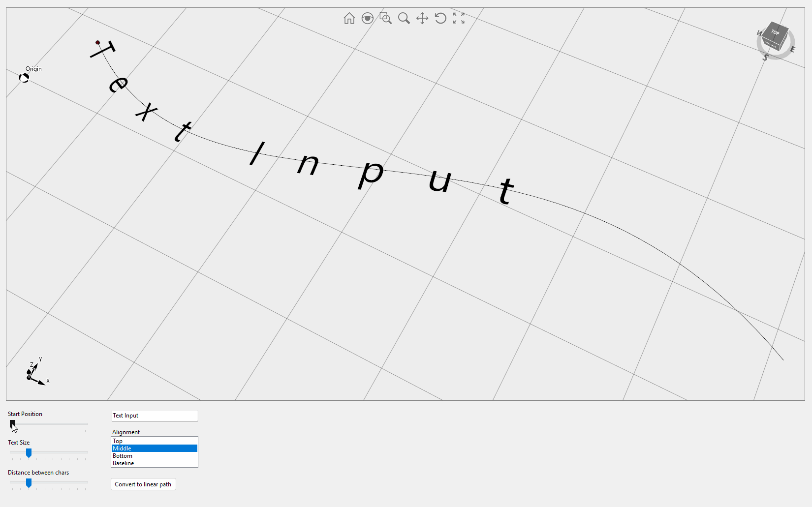The image size is (812, 507).
Task: Click the E compass letter on view cube
Action: click(792, 50)
